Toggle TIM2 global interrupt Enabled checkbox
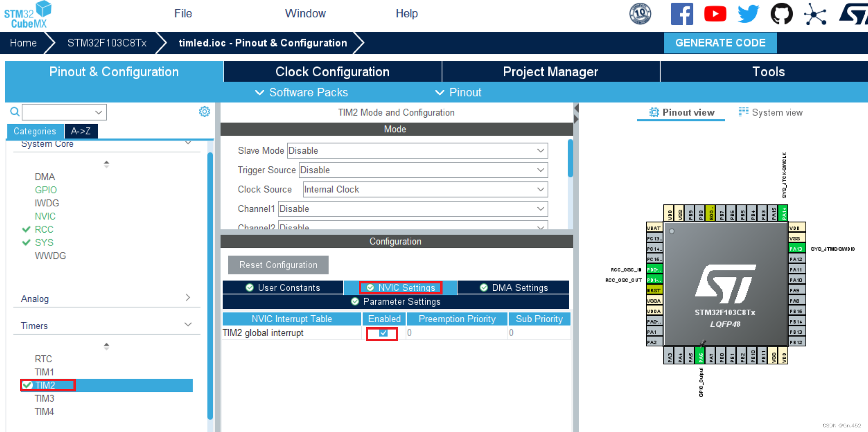Screen dimensions: 868x432 (383, 333)
